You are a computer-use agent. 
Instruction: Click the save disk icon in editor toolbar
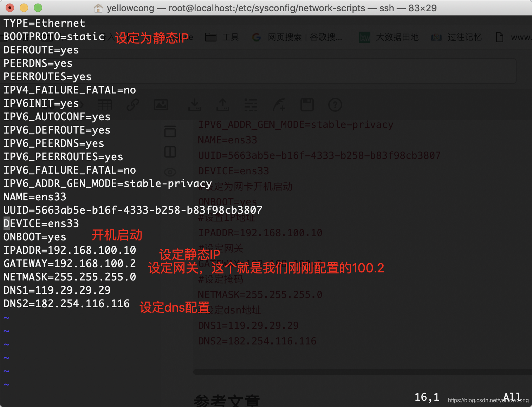click(x=307, y=105)
